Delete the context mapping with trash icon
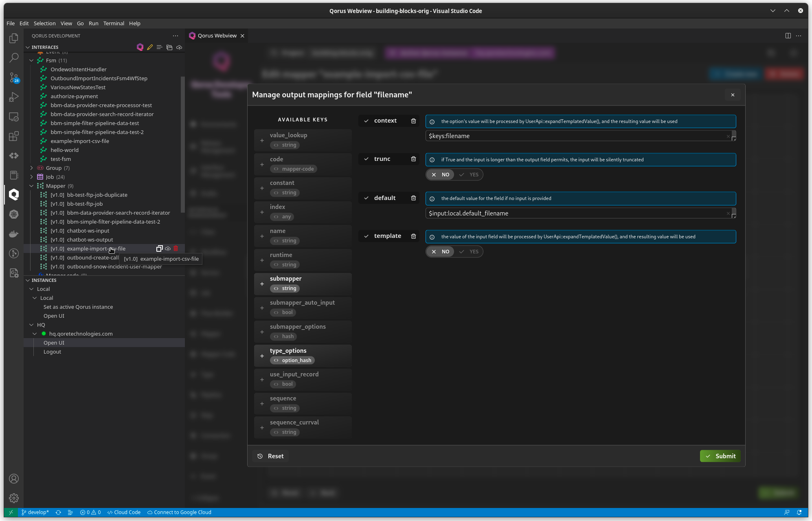Viewport: 812px width, 521px height. (413, 121)
